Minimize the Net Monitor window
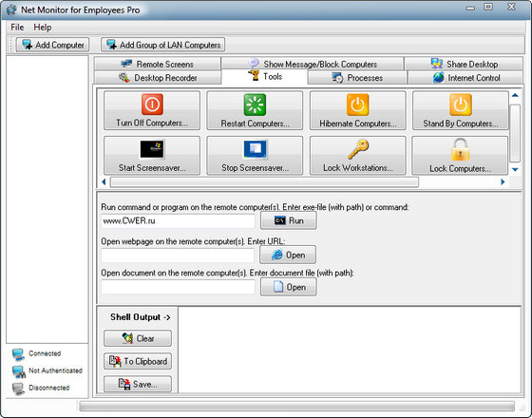The width and height of the screenshot is (532, 418). [470, 8]
